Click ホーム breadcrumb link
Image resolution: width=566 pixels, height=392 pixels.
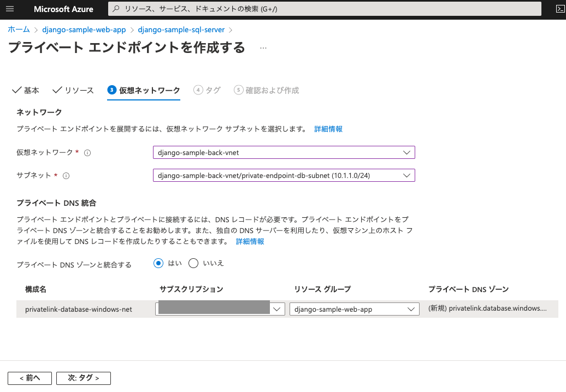coord(19,29)
